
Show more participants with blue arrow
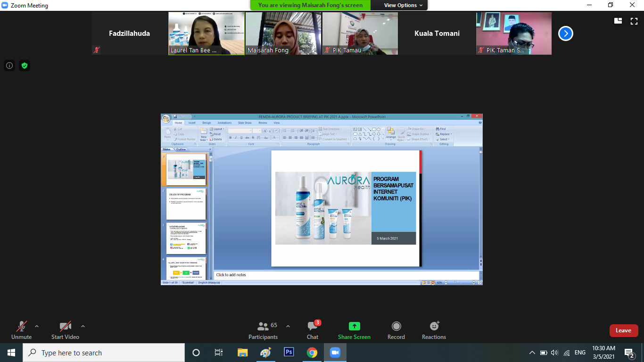pos(566,33)
